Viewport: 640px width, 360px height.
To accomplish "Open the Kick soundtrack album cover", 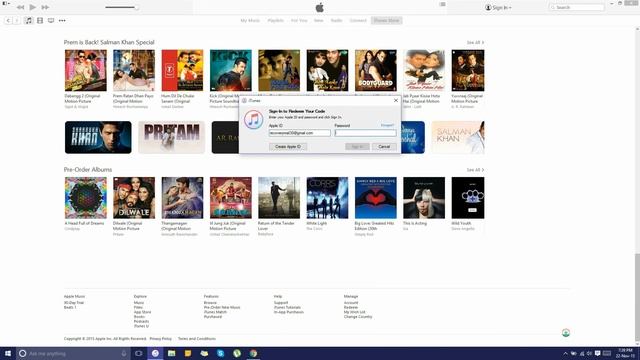I will pyautogui.click(x=231, y=71).
